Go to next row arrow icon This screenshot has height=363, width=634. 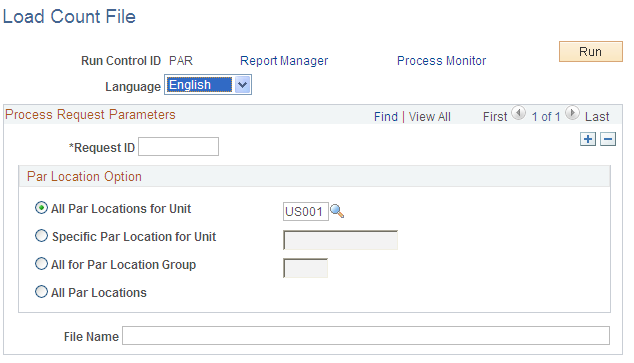point(572,113)
